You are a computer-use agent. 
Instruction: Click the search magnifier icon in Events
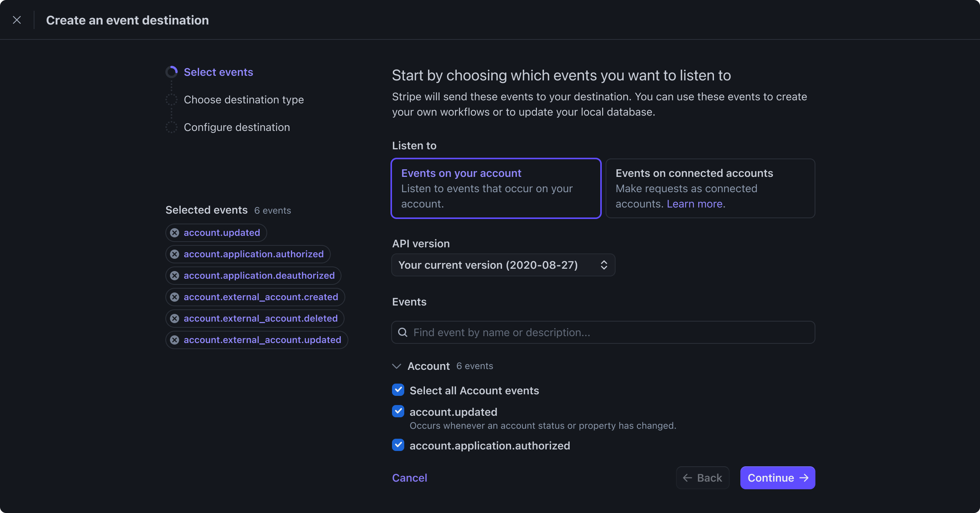[403, 332]
